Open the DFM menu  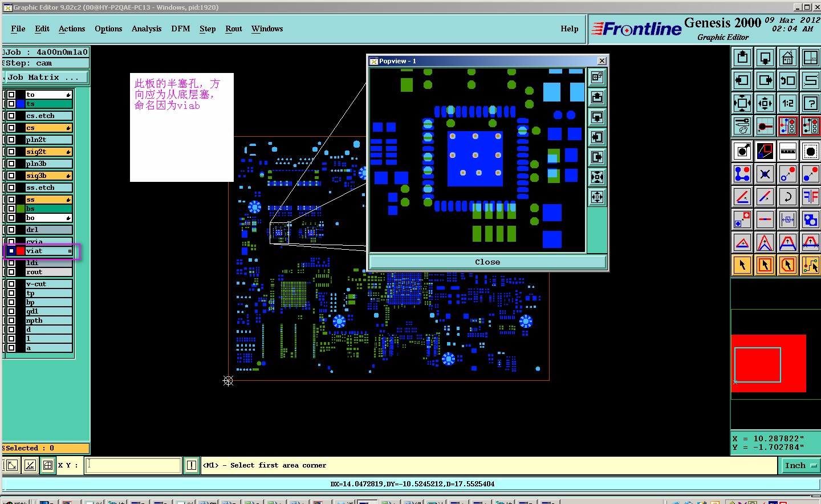pos(181,29)
